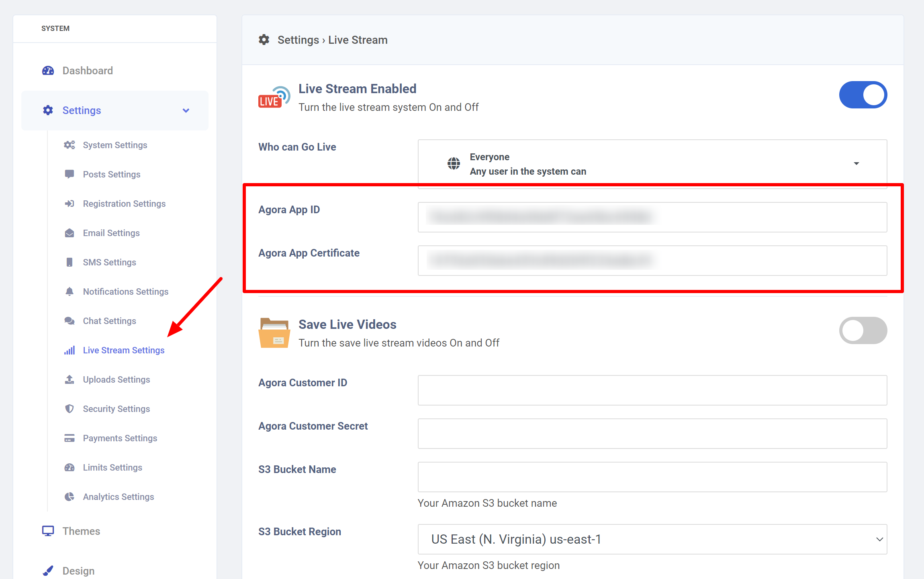Screen dimensions: 924x579
Task: Disable the Live Stream Enabled switch
Action: click(863, 95)
